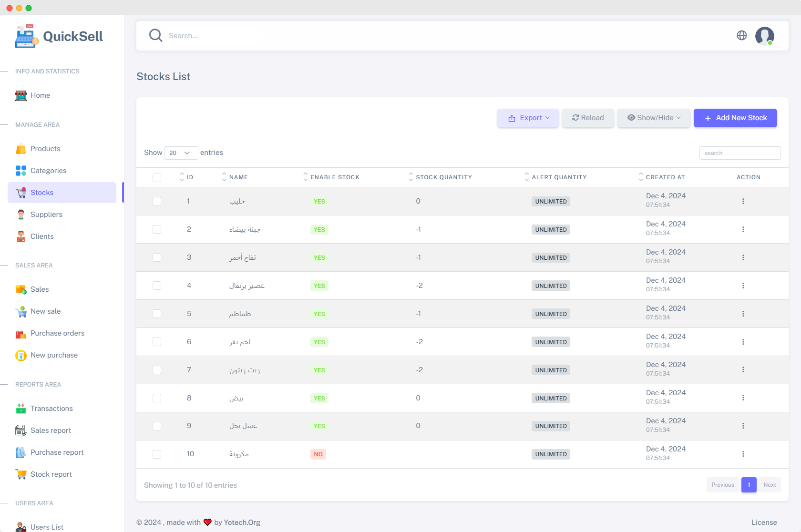Click the search magnifier icon in top bar
Screen dimensions: 801x532
click(x=155, y=35)
